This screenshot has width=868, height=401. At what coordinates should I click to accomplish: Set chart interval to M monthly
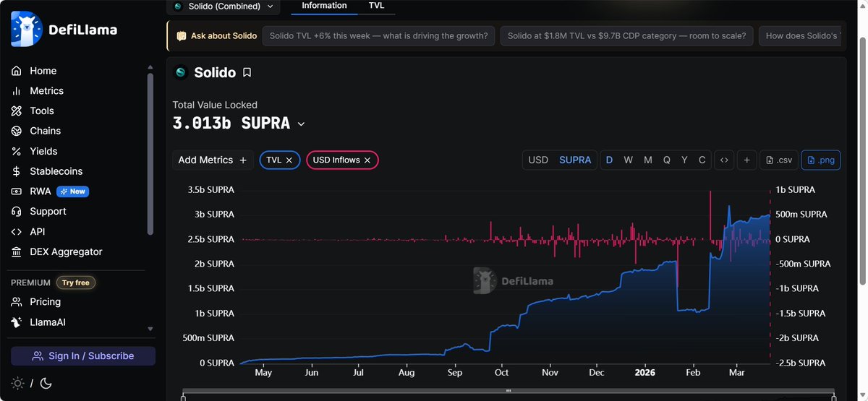pos(648,160)
